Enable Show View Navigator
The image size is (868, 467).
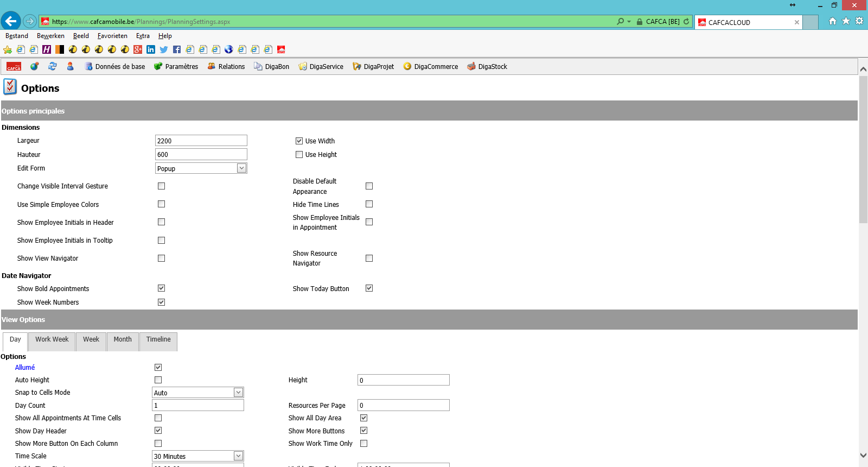[161, 258]
